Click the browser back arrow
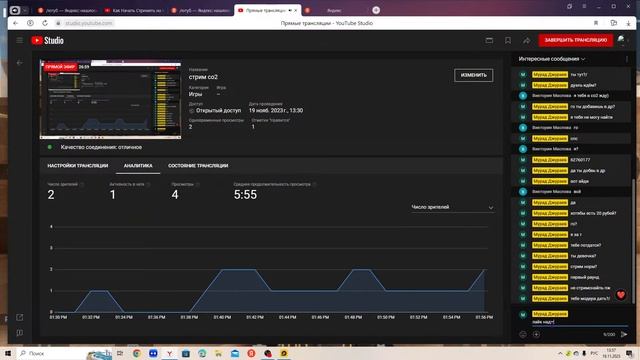This screenshot has height=360, width=640. [16, 23]
